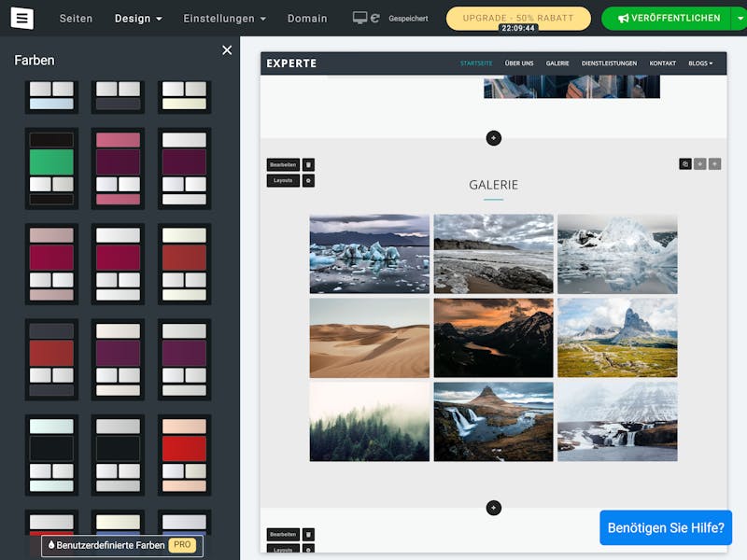Go to ÜBER UNS in site navigation

click(519, 63)
